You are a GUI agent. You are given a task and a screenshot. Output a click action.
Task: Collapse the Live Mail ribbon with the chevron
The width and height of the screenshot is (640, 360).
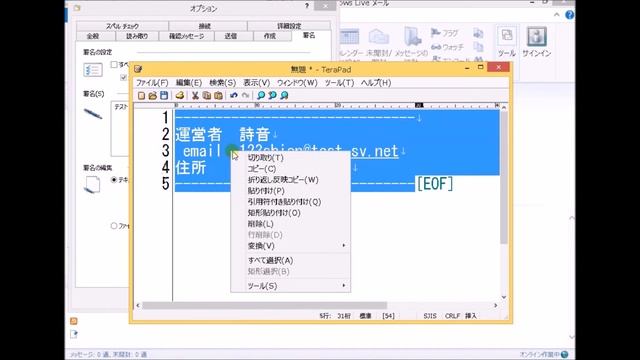pos(557,15)
